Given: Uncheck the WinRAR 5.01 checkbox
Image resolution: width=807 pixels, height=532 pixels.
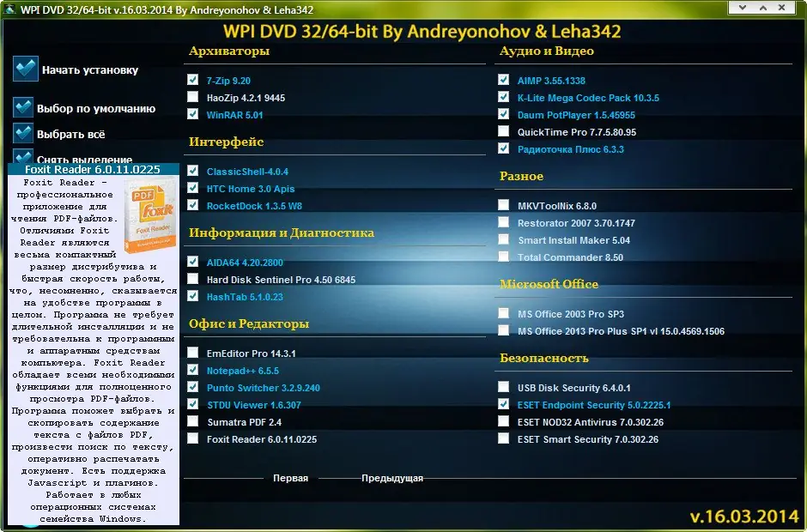Looking at the screenshot, I should coord(192,114).
